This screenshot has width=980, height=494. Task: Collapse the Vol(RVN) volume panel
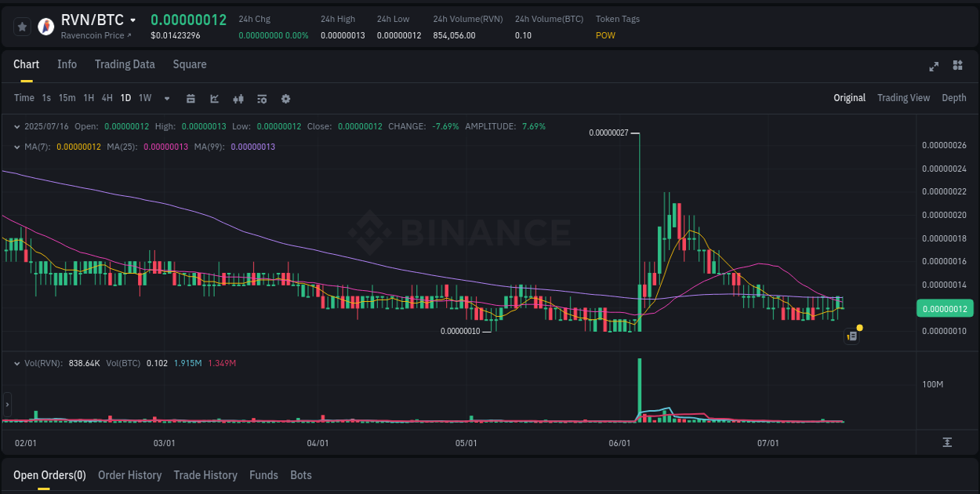(x=17, y=363)
